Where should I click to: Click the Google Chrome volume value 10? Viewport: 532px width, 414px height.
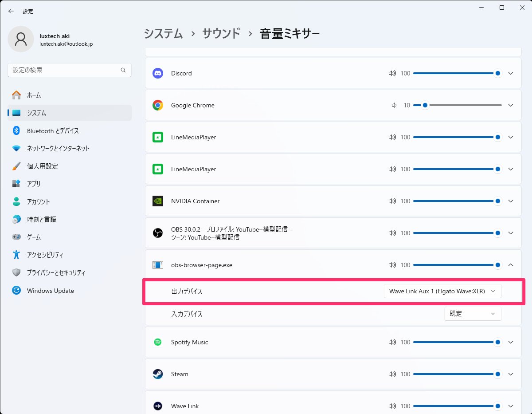[x=407, y=105]
